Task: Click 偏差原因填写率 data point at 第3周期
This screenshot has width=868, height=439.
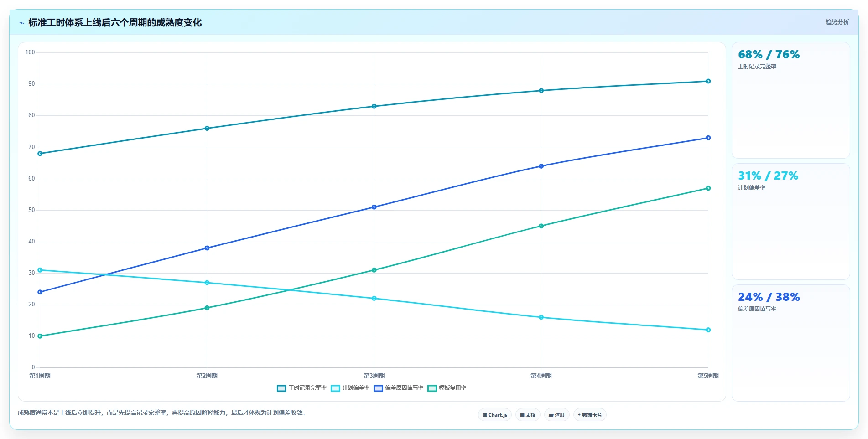Action: (x=374, y=207)
